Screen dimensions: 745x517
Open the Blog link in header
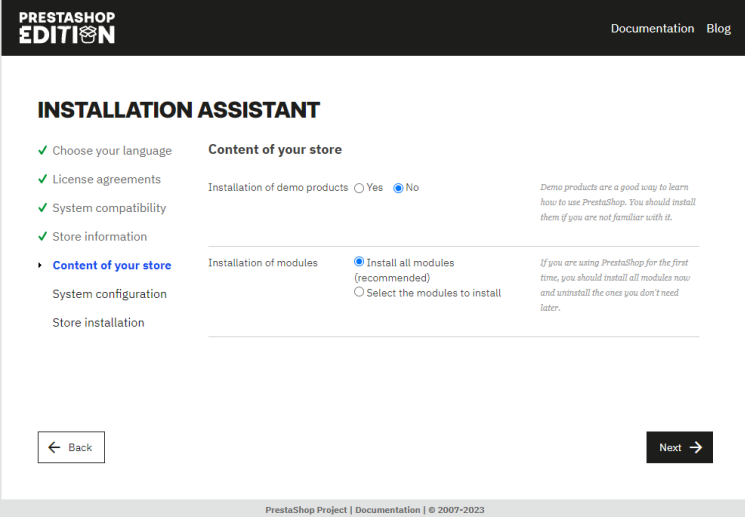(718, 28)
